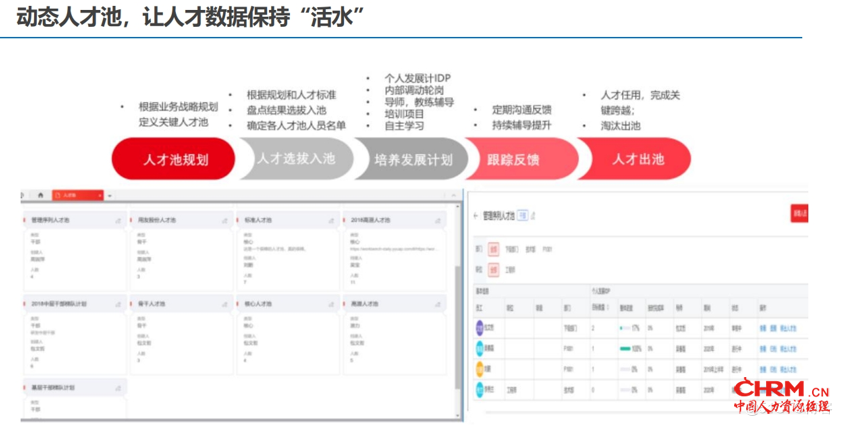Click the red button at top right of detail panel
The width and height of the screenshot is (842, 425).
pos(799,213)
